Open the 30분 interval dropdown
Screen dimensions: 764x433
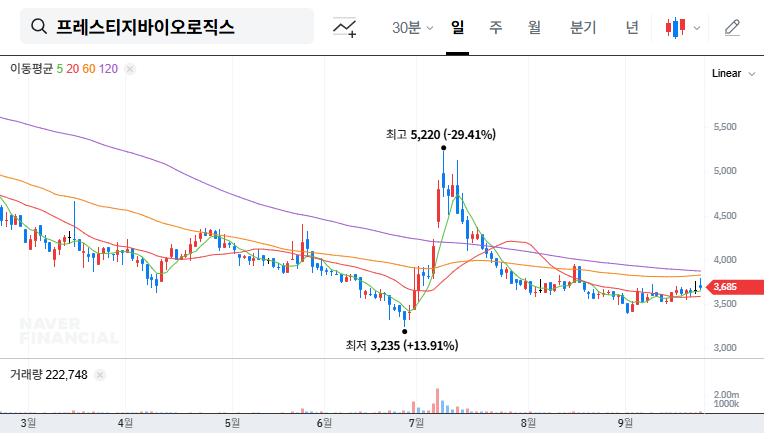tap(412, 27)
